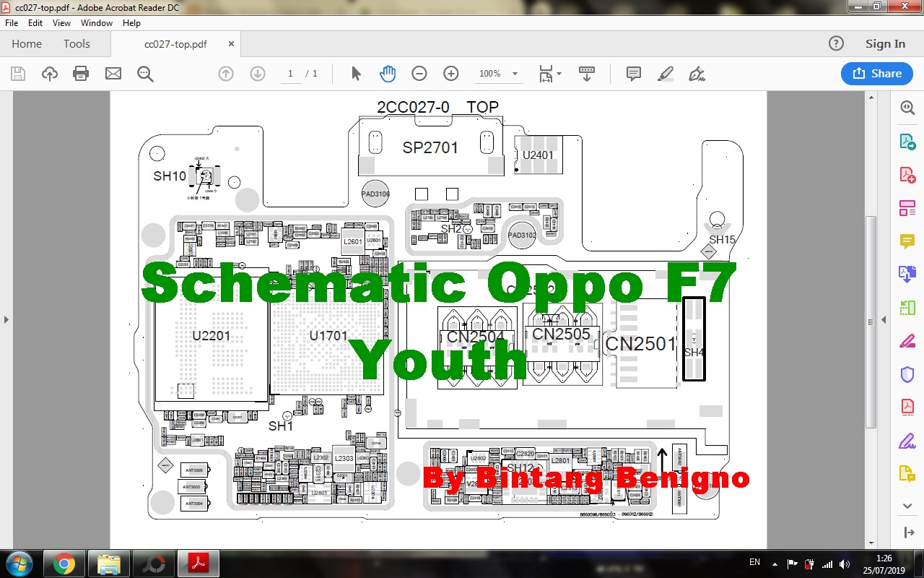Open the Search tool in the right pane
The width and height of the screenshot is (924, 578).
coord(907,107)
